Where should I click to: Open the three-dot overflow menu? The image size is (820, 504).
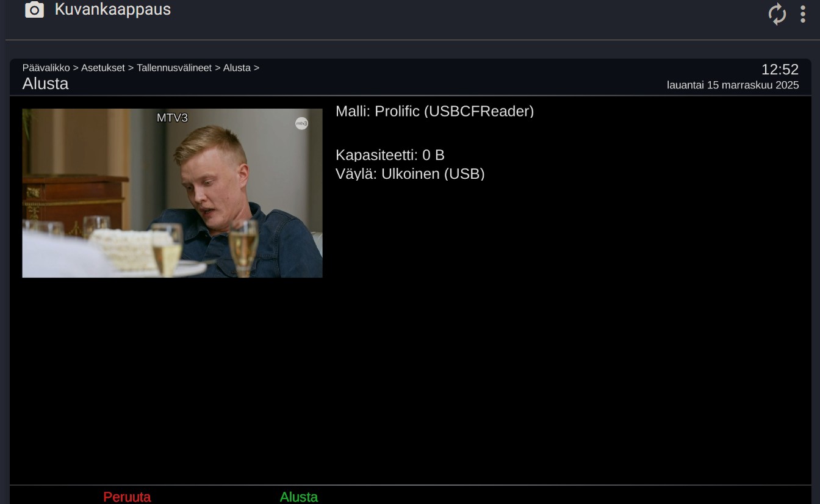tap(803, 14)
